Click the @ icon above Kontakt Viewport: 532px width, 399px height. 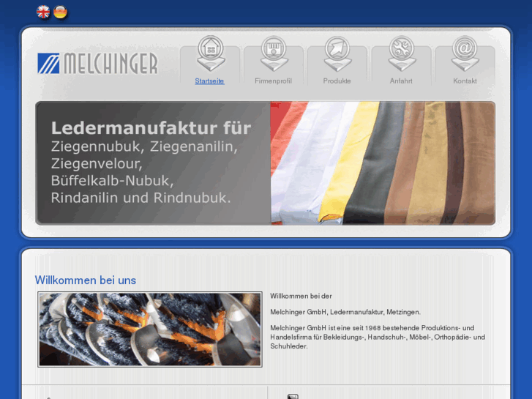465,53
